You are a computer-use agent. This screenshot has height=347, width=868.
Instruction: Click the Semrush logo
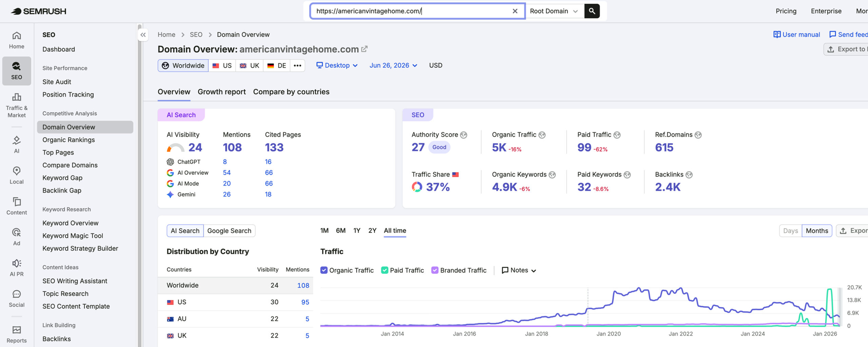click(x=38, y=11)
